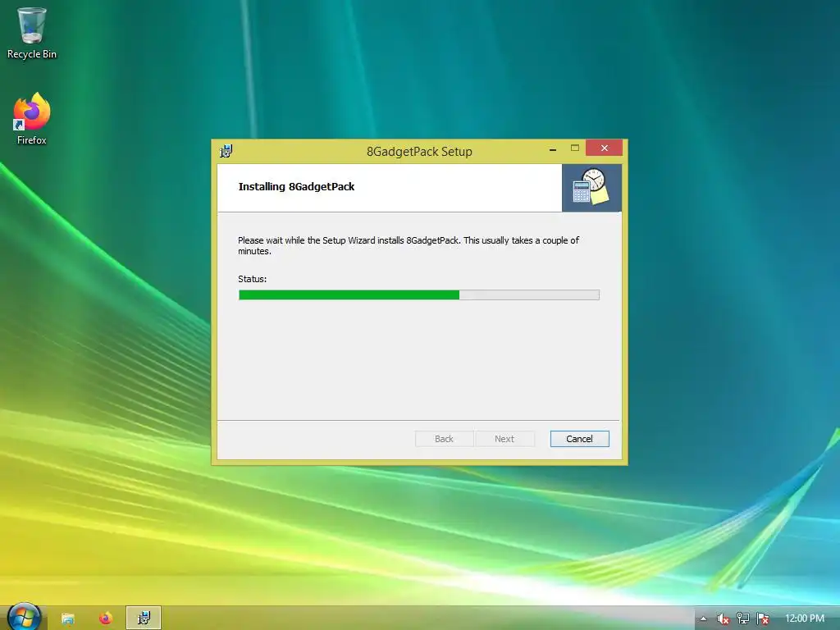Click the 8GadgetPack Setup title bar icon
Screen dimensions: 840x630
(x=226, y=151)
